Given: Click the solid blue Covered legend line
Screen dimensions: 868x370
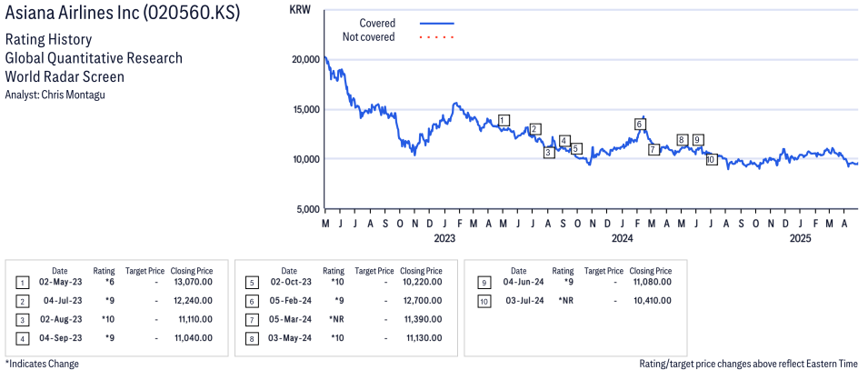Looking at the screenshot, I should 437,24.
